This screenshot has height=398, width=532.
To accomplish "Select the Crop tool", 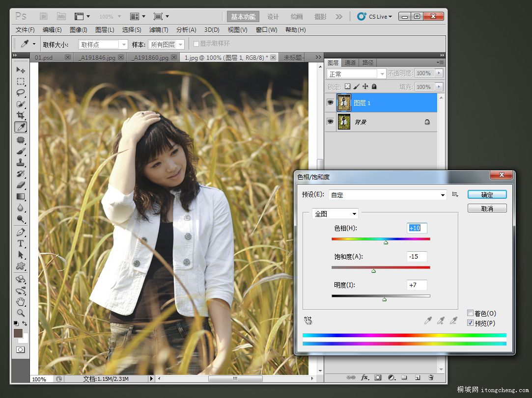I will tap(21, 115).
